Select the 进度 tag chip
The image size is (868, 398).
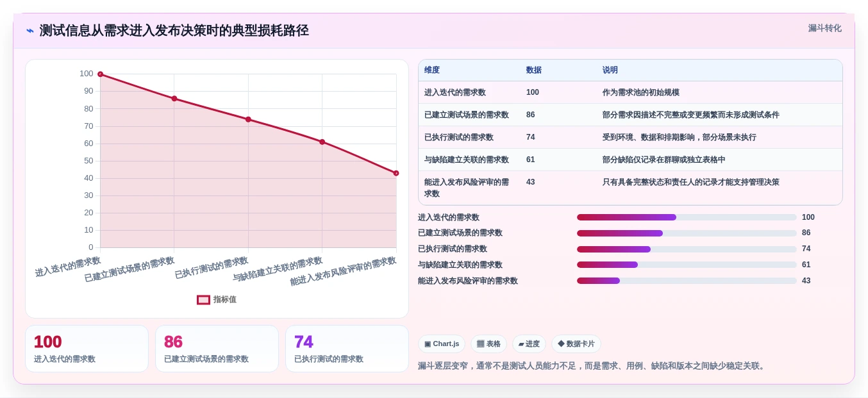[529, 344]
